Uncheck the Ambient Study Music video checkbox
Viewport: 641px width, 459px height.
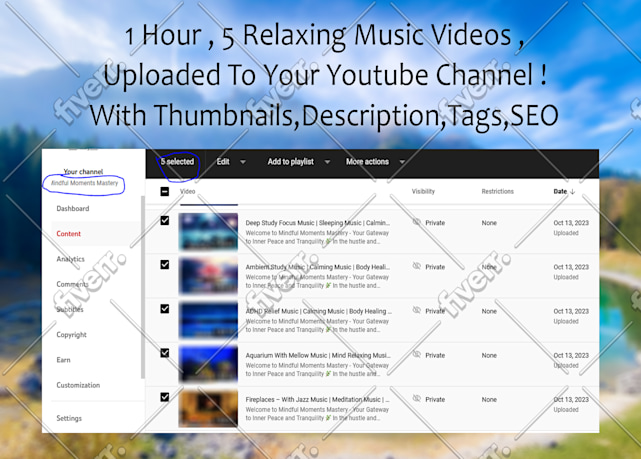tap(165, 265)
